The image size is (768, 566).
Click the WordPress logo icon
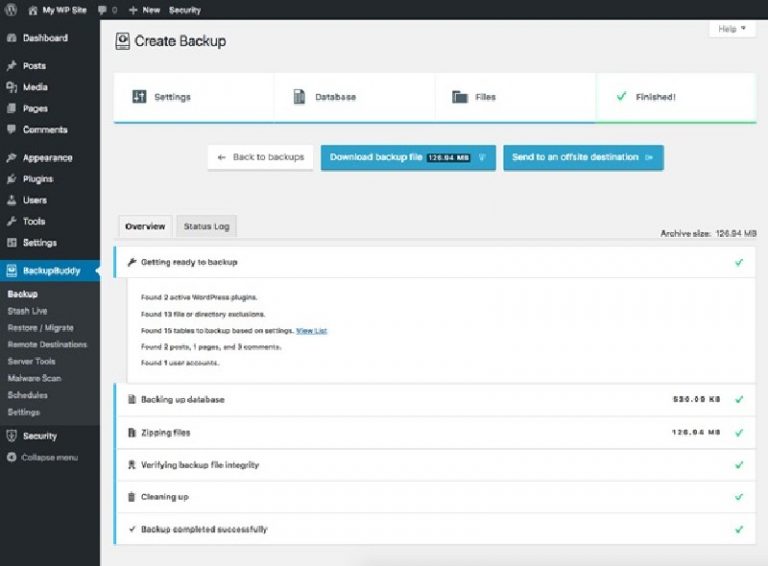coord(11,9)
